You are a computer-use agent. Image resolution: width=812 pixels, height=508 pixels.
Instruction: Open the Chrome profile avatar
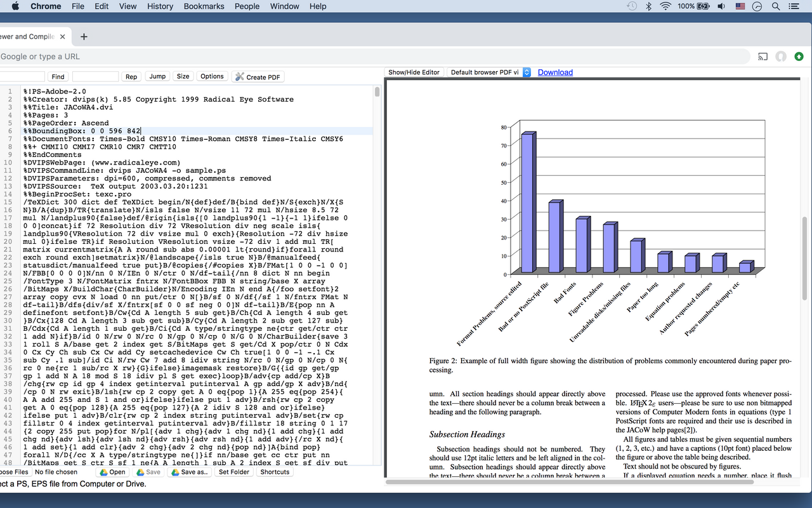point(781,57)
